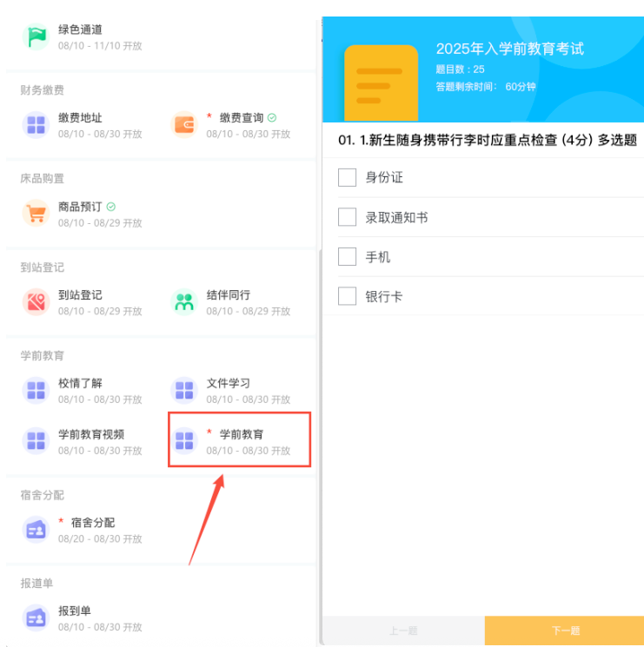Viewport: 644px width, 647px height.
Task: Click the 08/10 - 11/10 开放 date text
Action: click(x=100, y=46)
